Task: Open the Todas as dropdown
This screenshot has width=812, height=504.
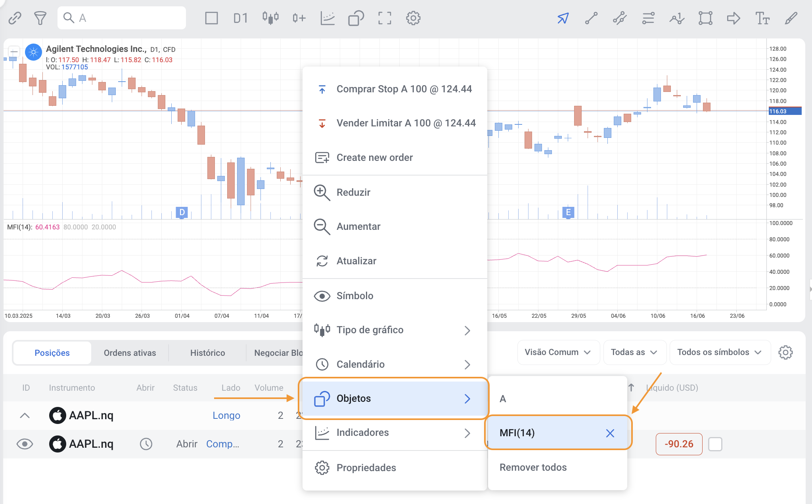Action: pos(634,352)
